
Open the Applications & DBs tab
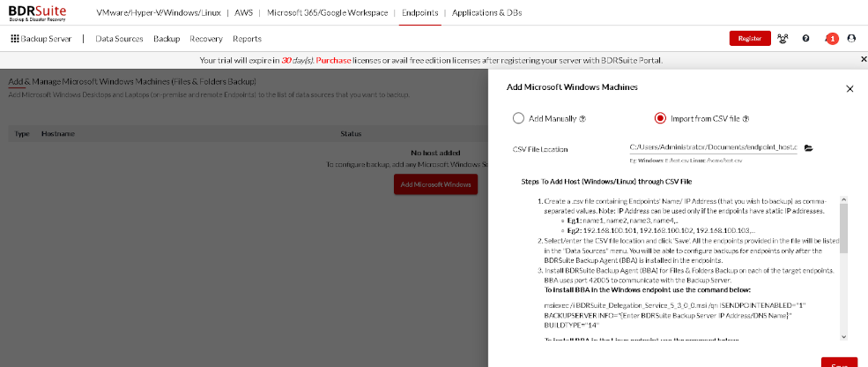[486, 12]
